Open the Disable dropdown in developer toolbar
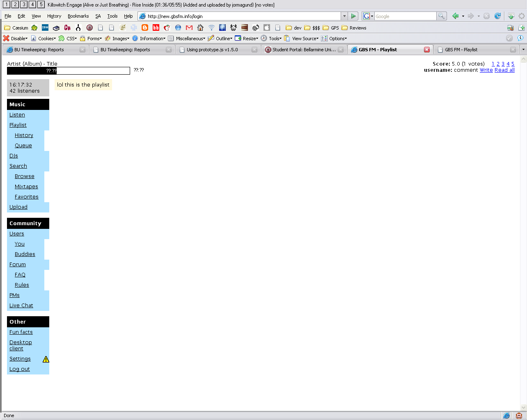The image size is (527, 420). click(x=16, y=38)
